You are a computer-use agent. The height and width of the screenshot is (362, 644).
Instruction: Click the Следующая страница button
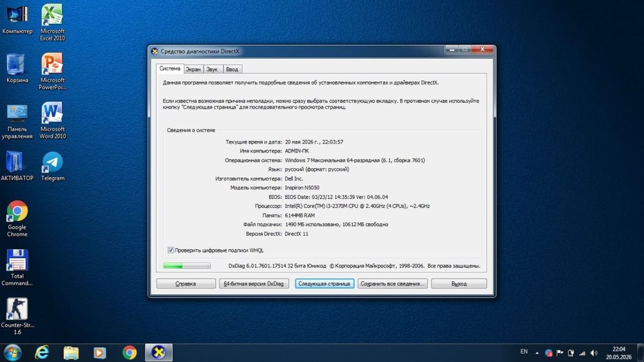(x=325, y=283)
